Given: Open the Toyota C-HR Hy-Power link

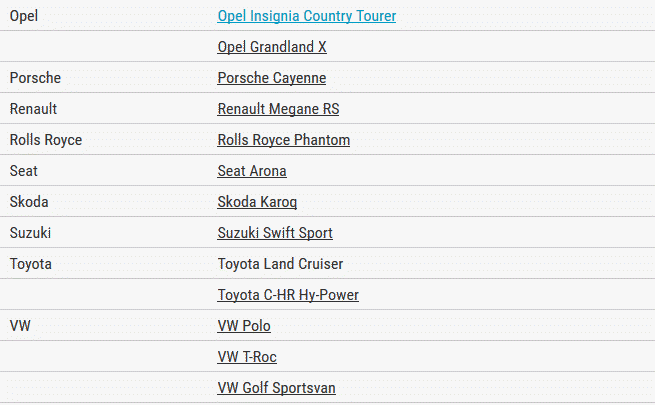Looking at the screenshot, I should (288, 295).
